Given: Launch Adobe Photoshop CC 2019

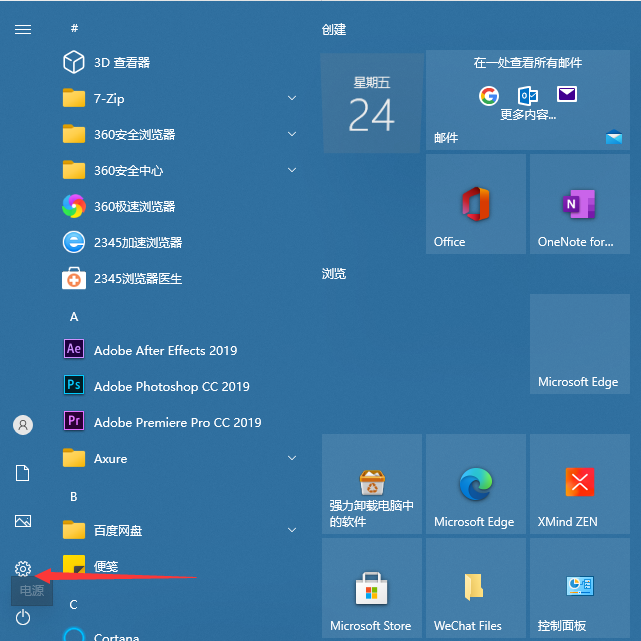Looking at the screenshot, I should pos(171,386).
